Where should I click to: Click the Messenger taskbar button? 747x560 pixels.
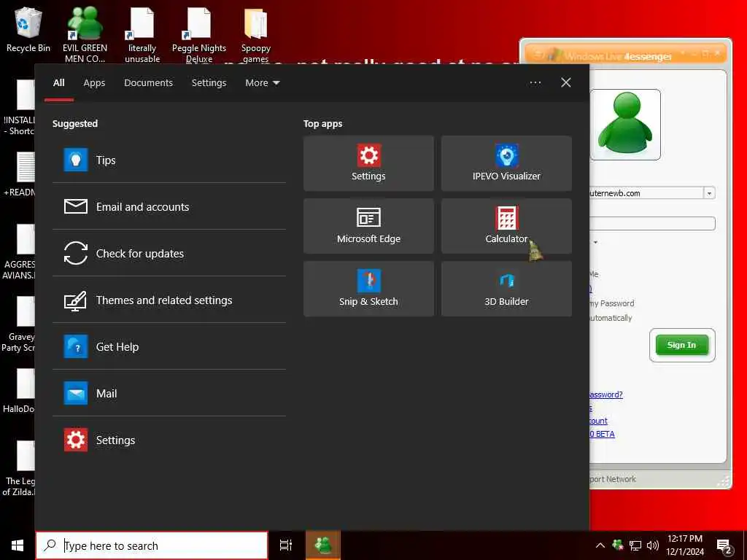pyautogui.click(x=323, y=545)
